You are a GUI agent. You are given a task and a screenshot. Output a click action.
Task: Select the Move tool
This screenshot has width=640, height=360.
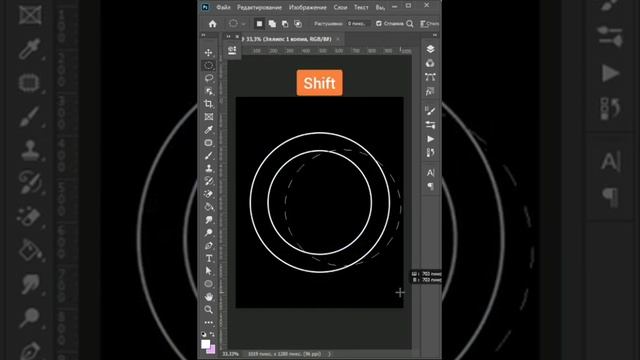click(x=209, y=53)
